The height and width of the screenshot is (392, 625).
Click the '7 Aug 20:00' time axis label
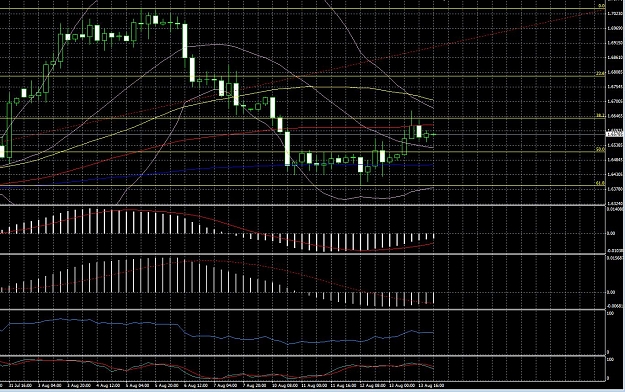[255, 386]
